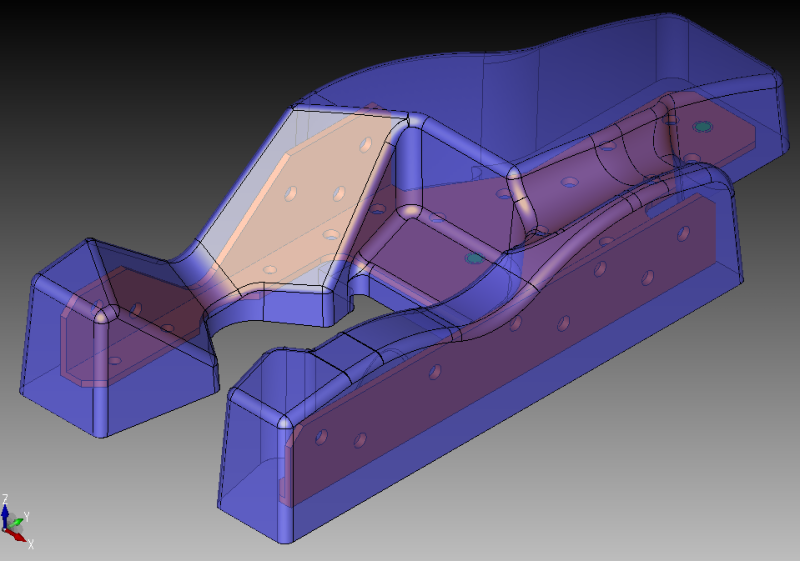Click the blue Z axis arrow

(6, 513)
